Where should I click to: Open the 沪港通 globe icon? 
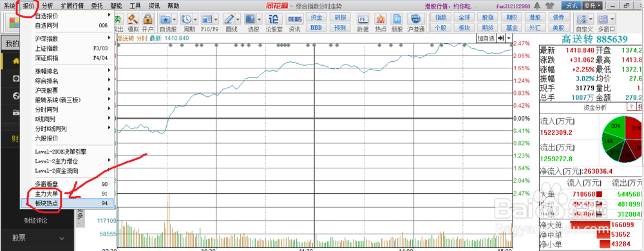(x=415, y=22)
